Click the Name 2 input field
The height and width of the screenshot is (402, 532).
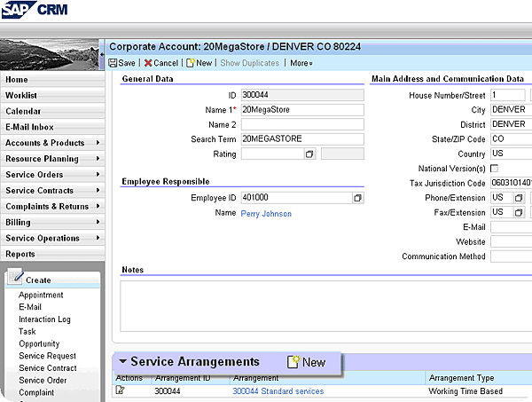click(302, 124)
